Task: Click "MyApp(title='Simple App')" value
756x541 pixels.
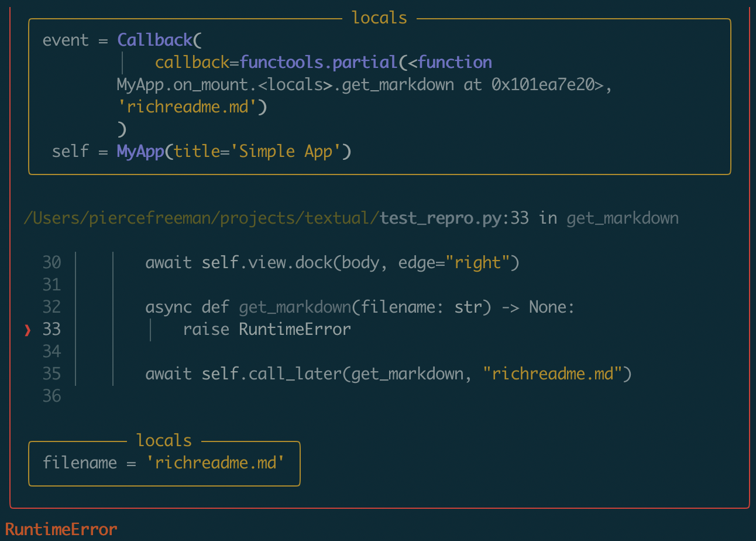Action: (234, 152)
